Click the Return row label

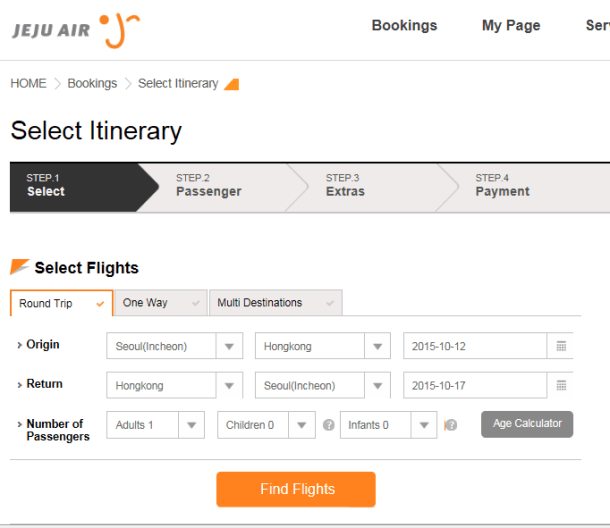tap(44, 384)
